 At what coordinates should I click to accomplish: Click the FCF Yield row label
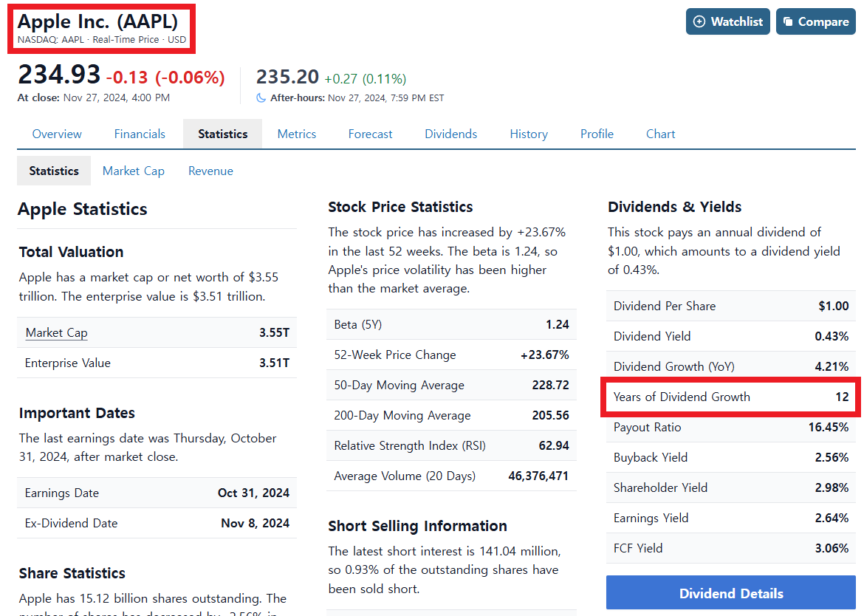point(638,549)
